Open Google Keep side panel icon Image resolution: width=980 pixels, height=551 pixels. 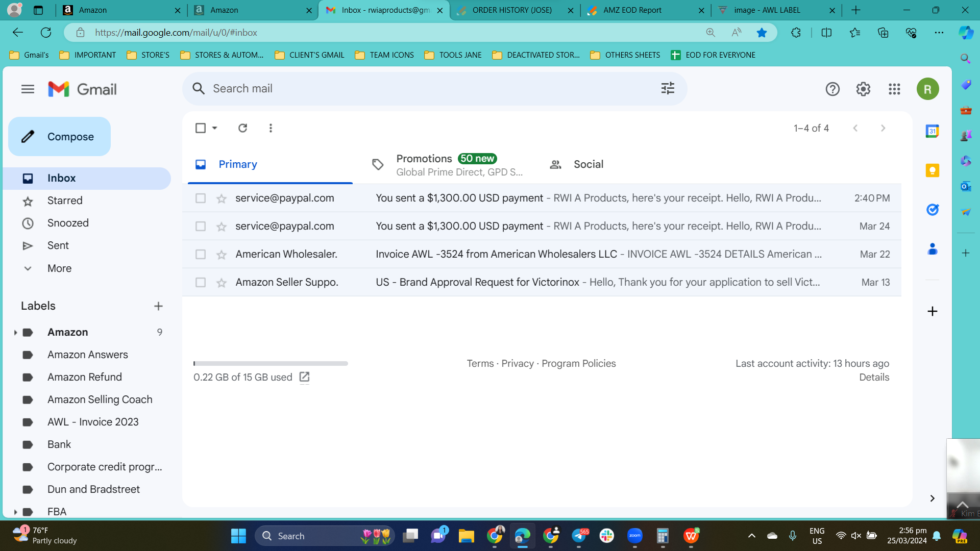pos(933,170)
